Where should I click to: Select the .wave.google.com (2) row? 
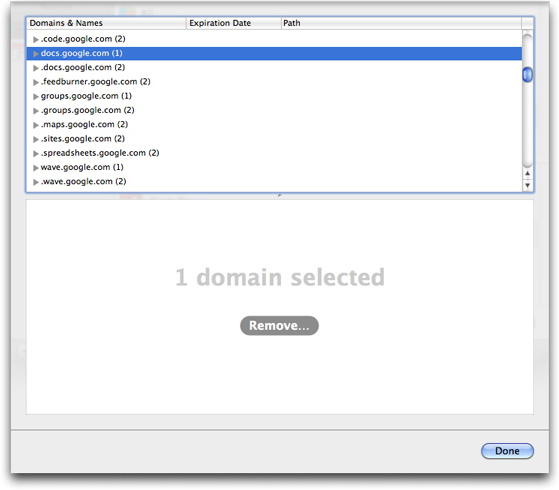pos(274,182)
